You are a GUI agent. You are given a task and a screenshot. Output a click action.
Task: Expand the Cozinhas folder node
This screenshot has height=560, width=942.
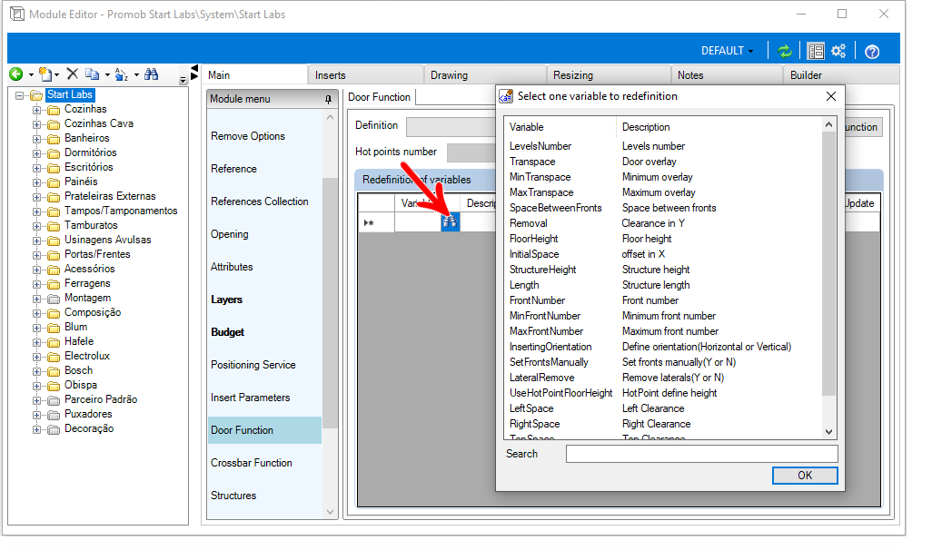click(x=38, y=109)
